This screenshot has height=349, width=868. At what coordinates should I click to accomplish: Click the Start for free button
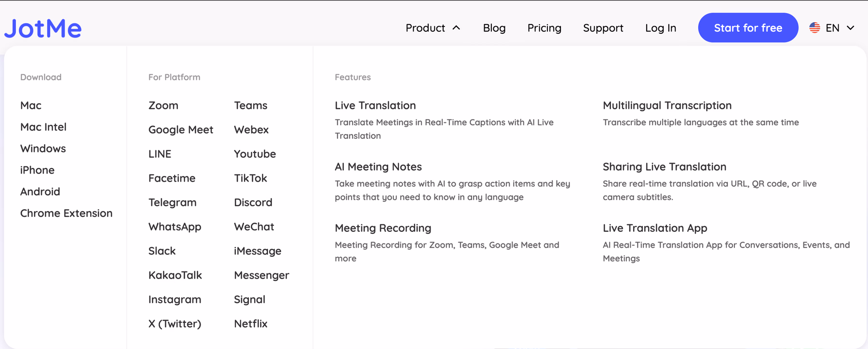[x=748, y=28]
